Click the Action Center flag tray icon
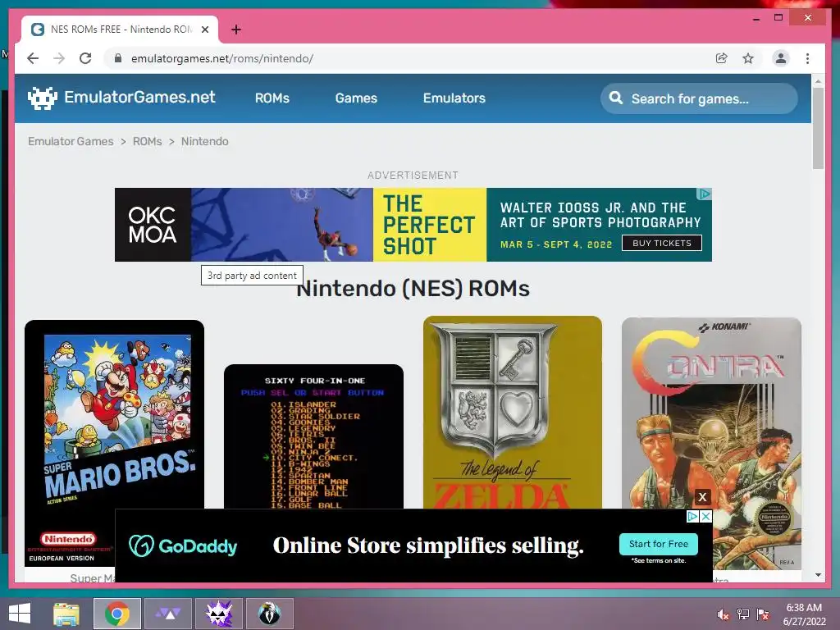Image resolution: width=840 pixels, height=630 pixels. point(763,614)
